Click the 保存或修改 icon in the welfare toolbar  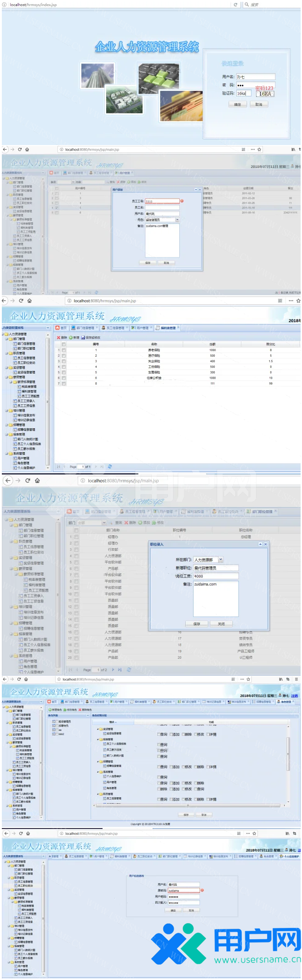84,337
